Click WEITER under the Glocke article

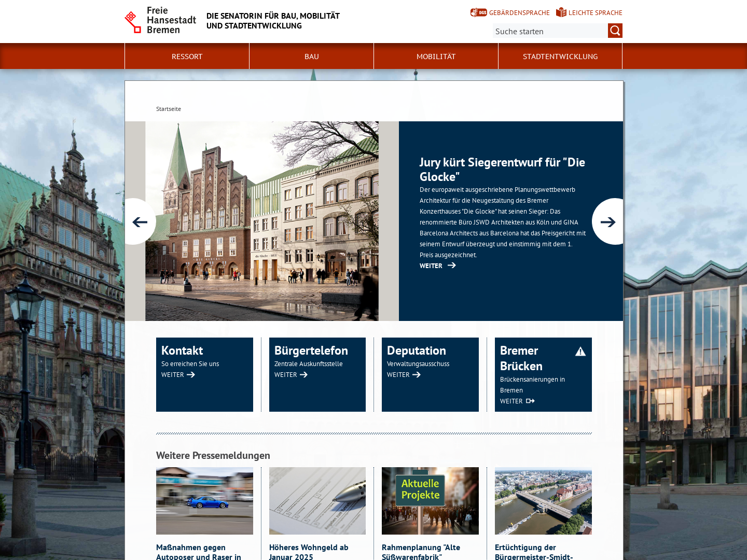tap(431, 266)
